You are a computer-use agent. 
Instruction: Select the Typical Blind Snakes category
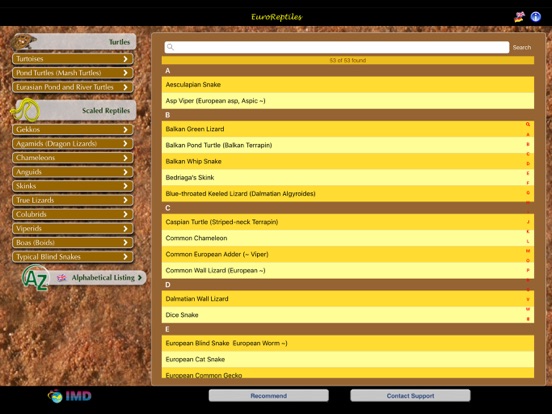click(73, 257)
